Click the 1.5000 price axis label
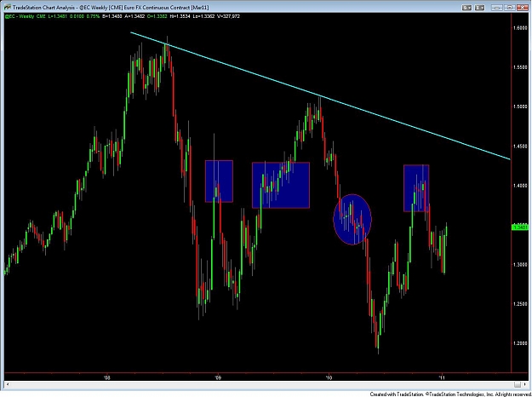Screen dimensions: 532x397 pyautogui.click(x=521, y=106)
